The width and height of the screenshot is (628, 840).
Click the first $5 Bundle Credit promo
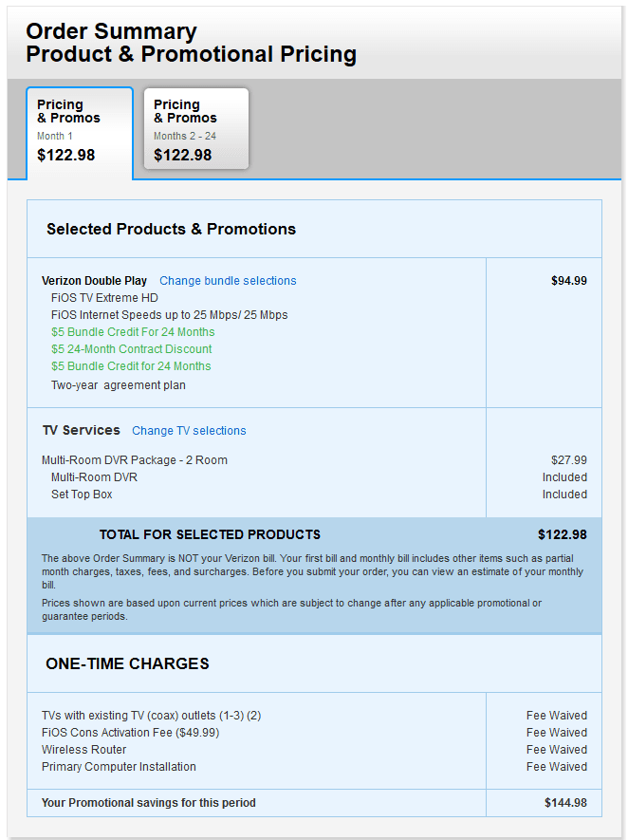point(133,332)
